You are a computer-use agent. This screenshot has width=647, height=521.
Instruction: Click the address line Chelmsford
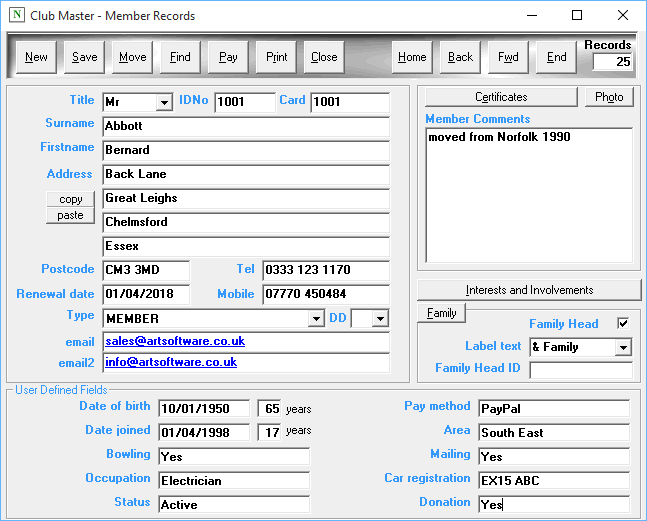(x=246, y=222)
